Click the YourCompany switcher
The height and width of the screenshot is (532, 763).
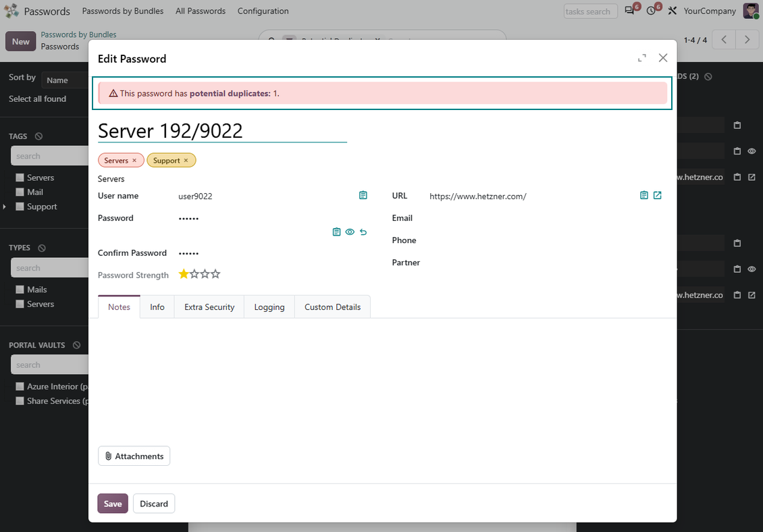[x=710, y=11]
